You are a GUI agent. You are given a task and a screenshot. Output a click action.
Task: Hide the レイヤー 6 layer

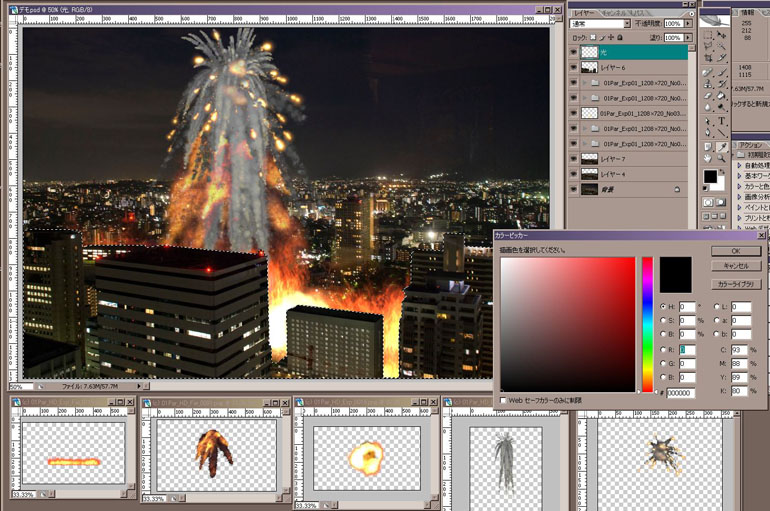(x=573, y=67)
